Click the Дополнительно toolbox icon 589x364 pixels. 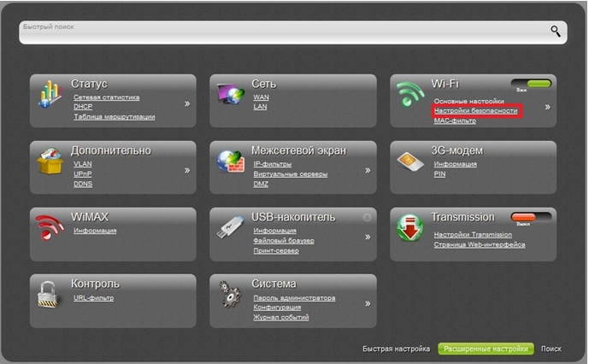point(51,161)
